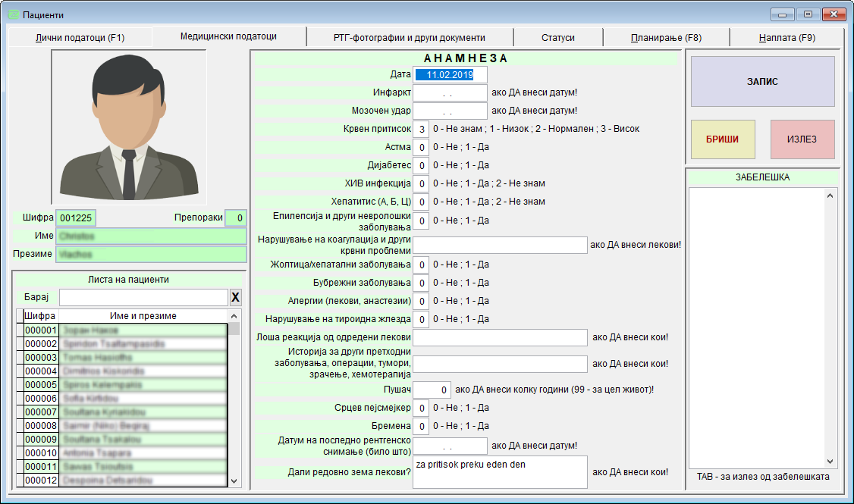Viewport: 854px width, 504px height.
Task: Go to Планирање (F8) tab
Action: [x=666, y=37]
